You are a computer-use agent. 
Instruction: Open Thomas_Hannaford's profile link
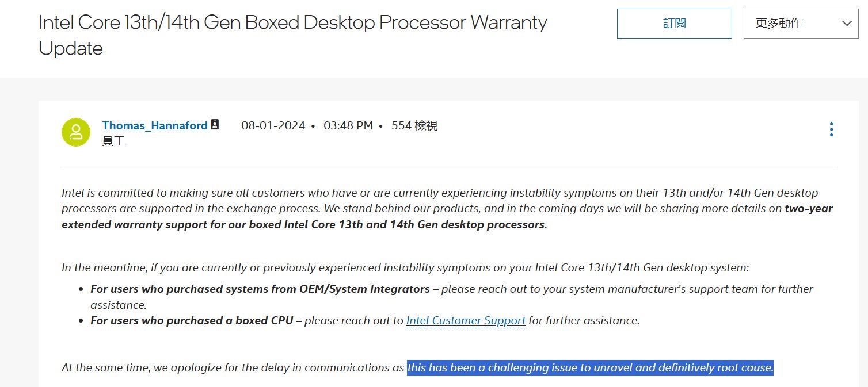pyautogui.click(x=154, y=125)
